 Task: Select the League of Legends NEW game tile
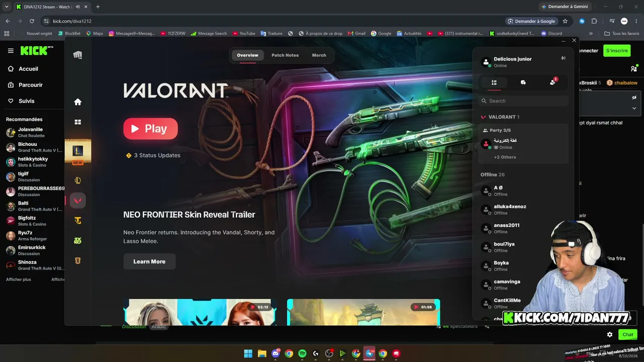(77, 151)
